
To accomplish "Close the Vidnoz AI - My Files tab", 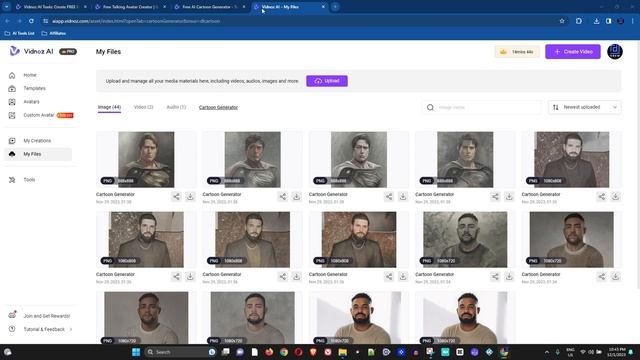I will [x=323, y=7].
